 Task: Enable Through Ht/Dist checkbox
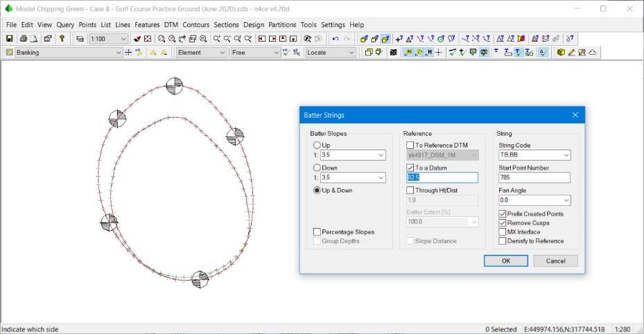click(410, 190)
